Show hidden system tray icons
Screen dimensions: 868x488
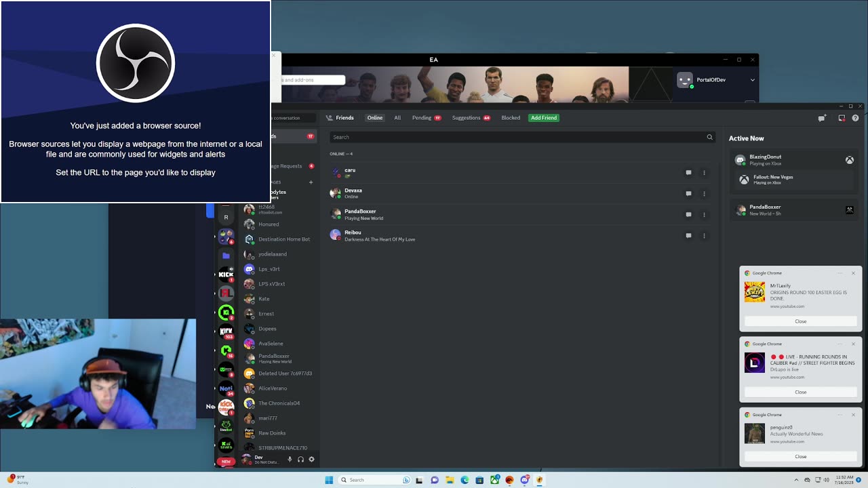(x=797, y=480)
